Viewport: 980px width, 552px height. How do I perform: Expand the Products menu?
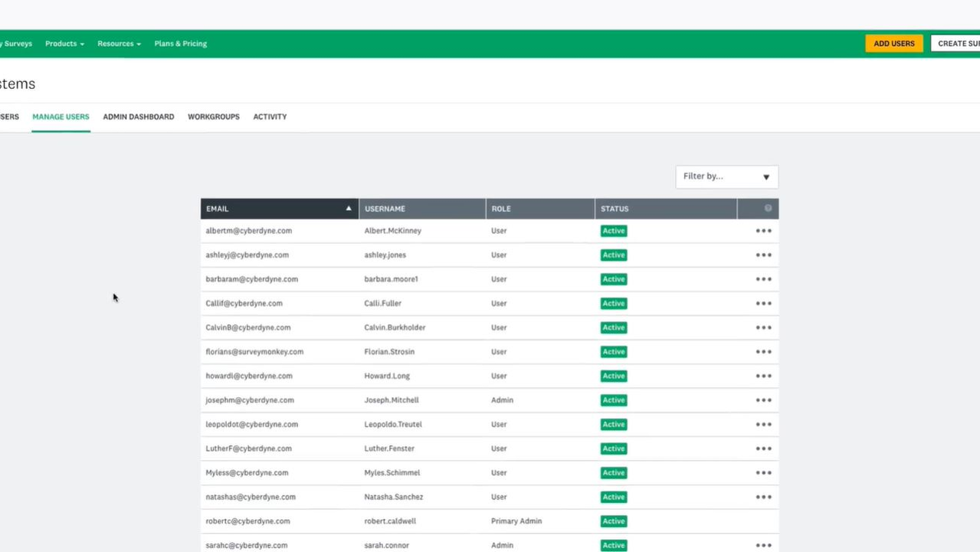64,44
